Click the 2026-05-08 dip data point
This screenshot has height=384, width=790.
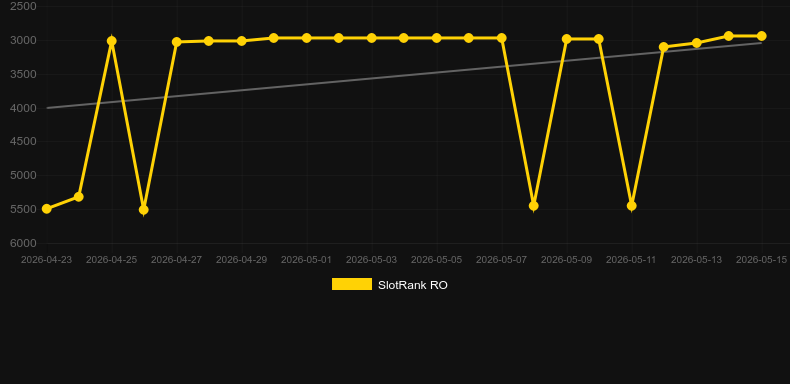[534, 206]
